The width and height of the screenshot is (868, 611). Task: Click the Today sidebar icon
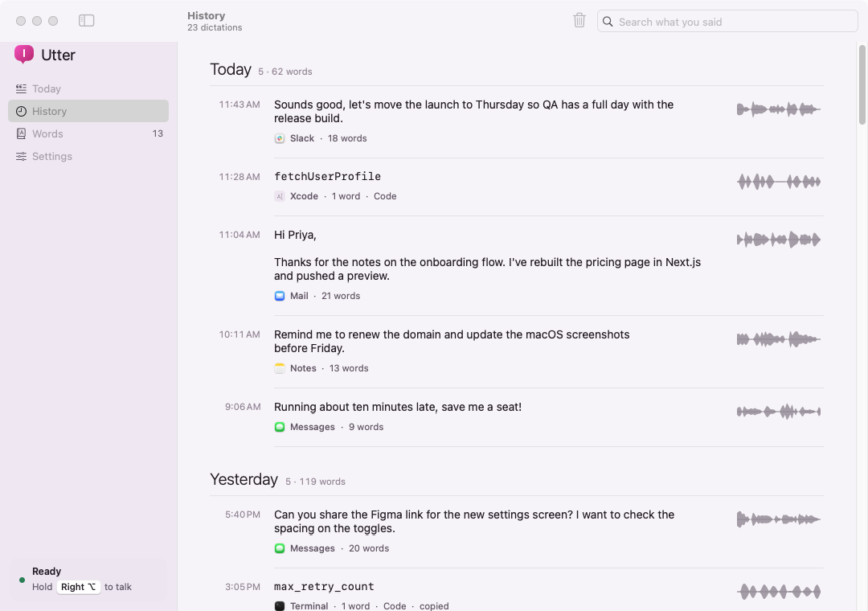click(x=21, y=88)
